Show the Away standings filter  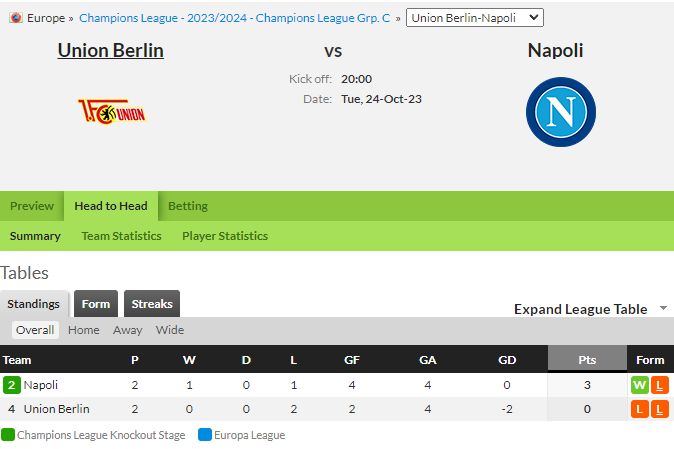click(x=128, y=330)
